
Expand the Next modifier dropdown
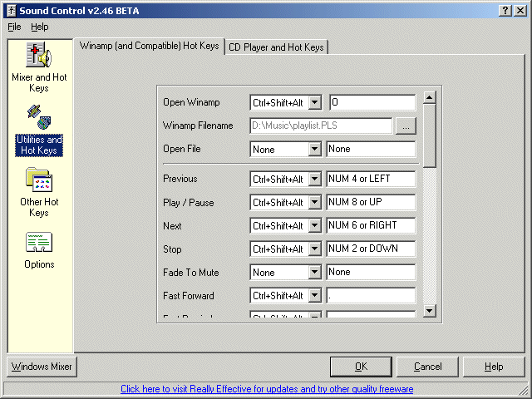tap(315, 225)
